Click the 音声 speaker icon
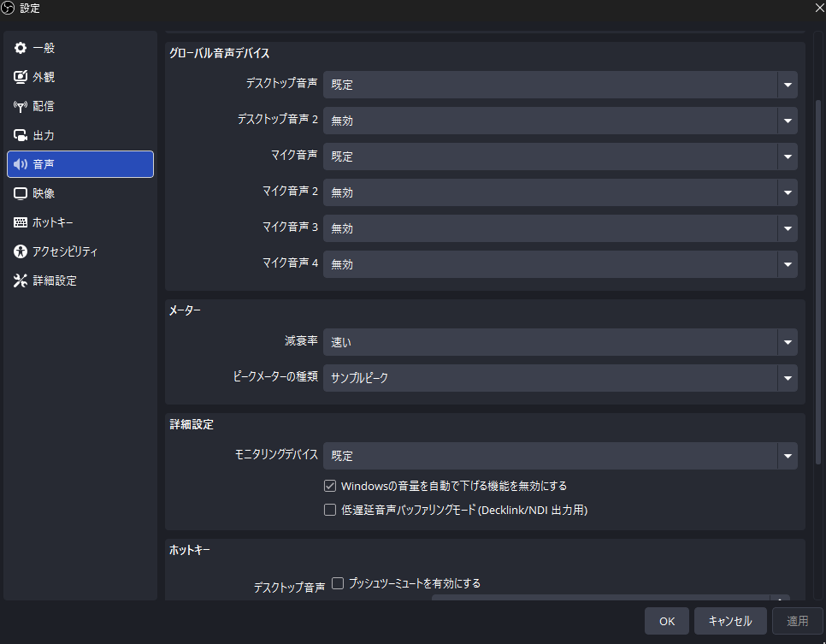The width and height of the screenshot is (826, 644). click(20, 164)
